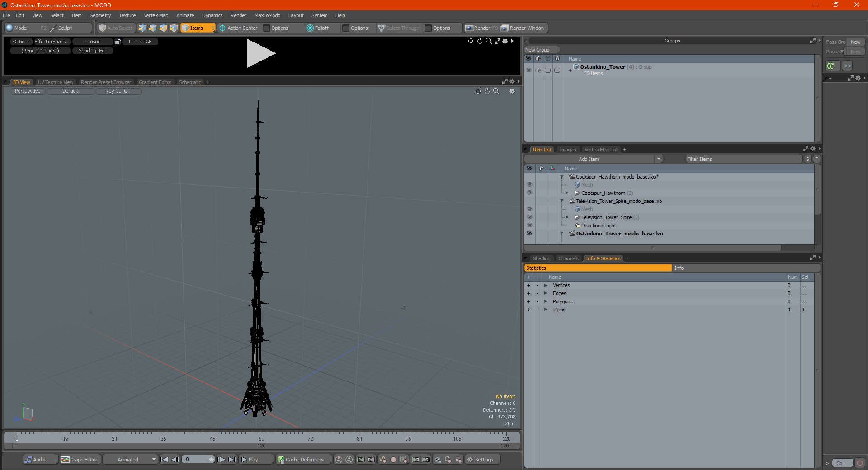Screen dimensions: 868x470
Task: Open Render Camera selector
Action: click(x=40, y=51)
